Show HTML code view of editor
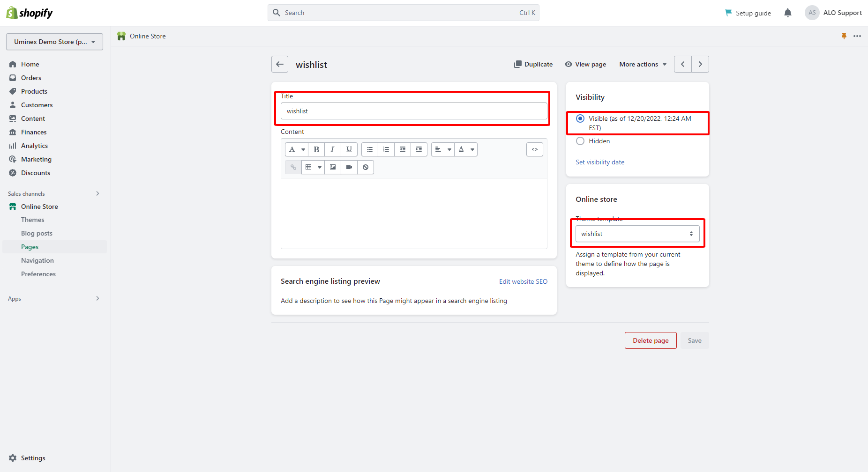 [x=534, y=149]
